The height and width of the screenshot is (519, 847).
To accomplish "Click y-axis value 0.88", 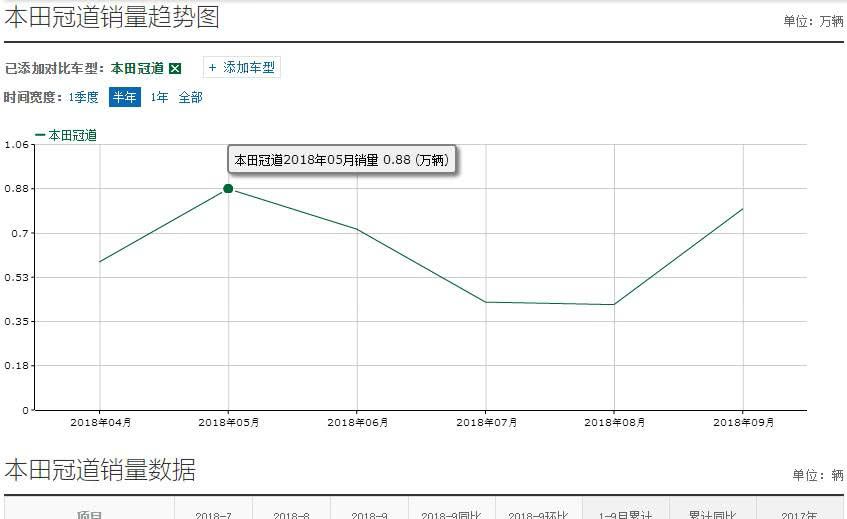I will [16, 189].
